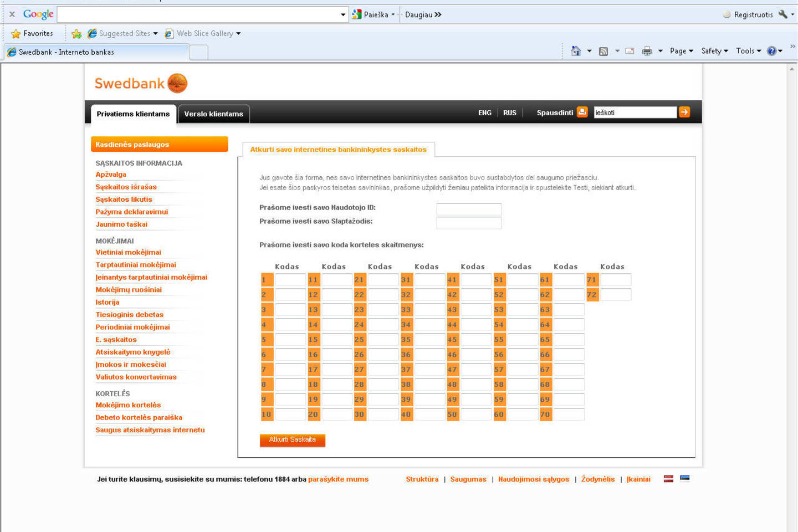Click the Daugiau more button
798x532 pixels.
[x=423, y=14]
